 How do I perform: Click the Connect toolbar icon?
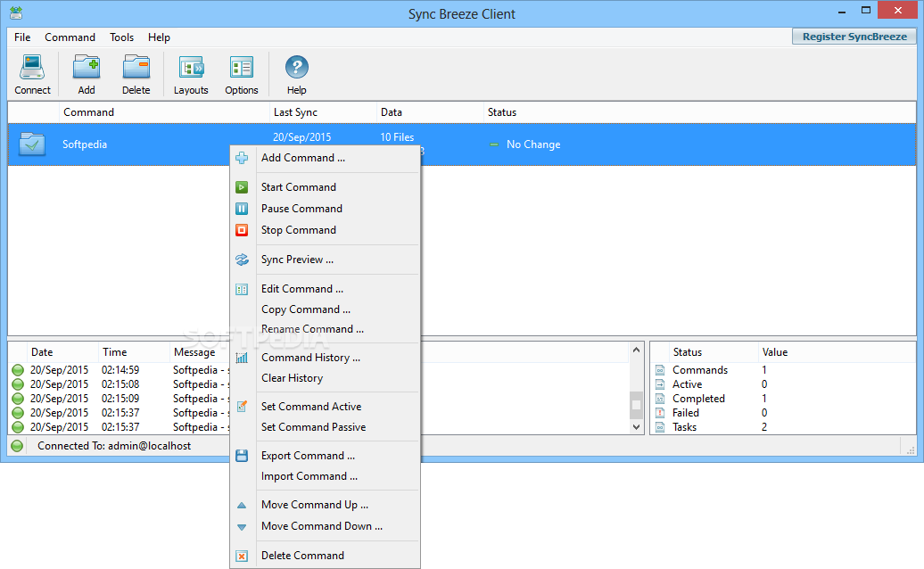(32, 67)
